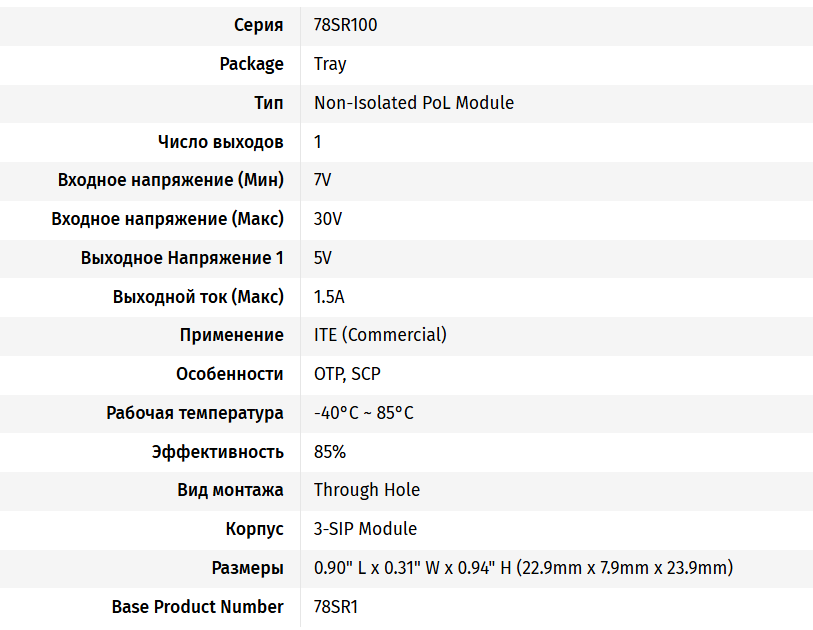This screenshot has width=813, height=630.
Task: Click the 78SR1 base product number
Action: (x=336, y=607)
